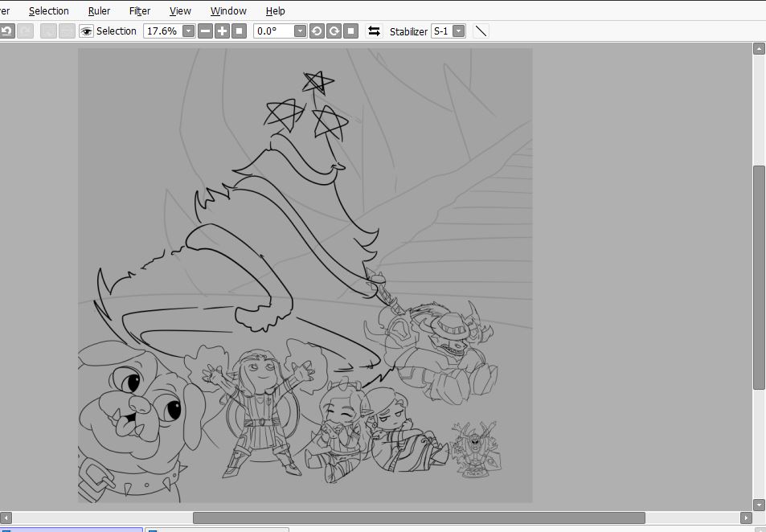Undo the last stroke with the Undo icon
The image size is (766, 532).
tap(7, 31)
